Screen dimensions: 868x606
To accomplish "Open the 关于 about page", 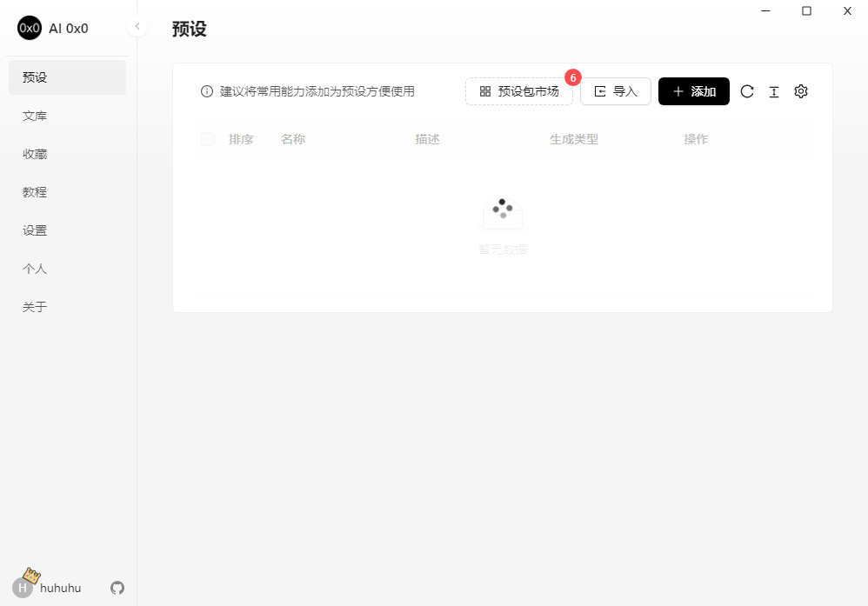I will pos(35,306).
